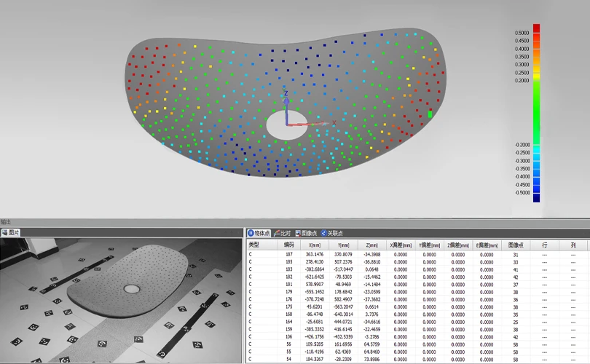This screenshot has height=364, width=590.
Task: Click Y value 507.2376
Action: [343, 262]
